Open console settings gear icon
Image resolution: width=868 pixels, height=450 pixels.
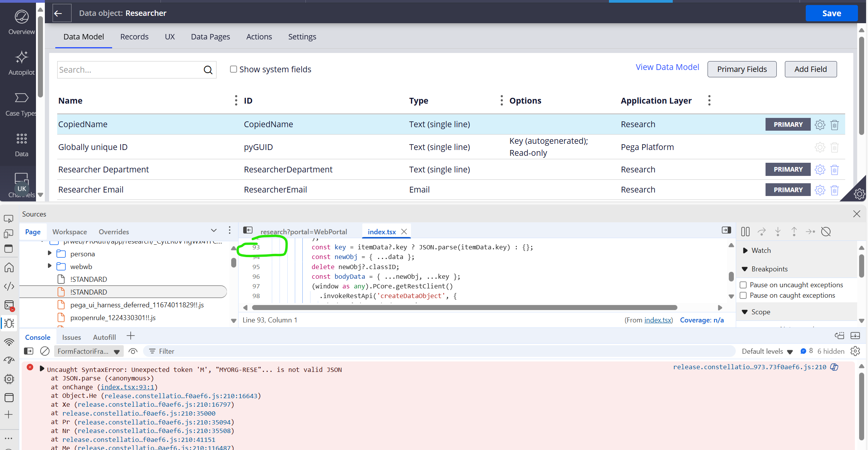tap(855, 351)
